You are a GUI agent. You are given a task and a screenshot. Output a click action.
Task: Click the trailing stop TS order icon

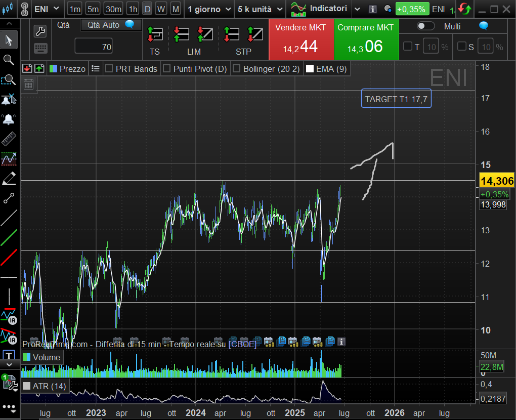click(x=154, y=34)
